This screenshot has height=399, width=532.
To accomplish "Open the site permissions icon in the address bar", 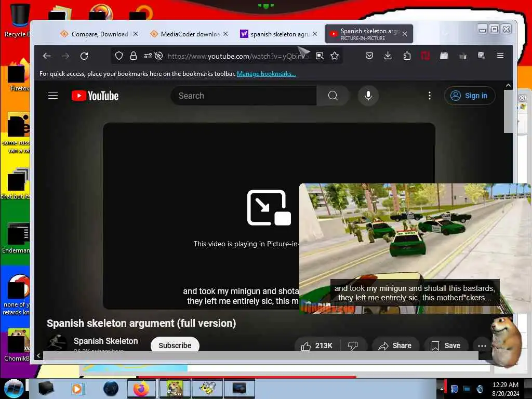I will pos(148,56).
